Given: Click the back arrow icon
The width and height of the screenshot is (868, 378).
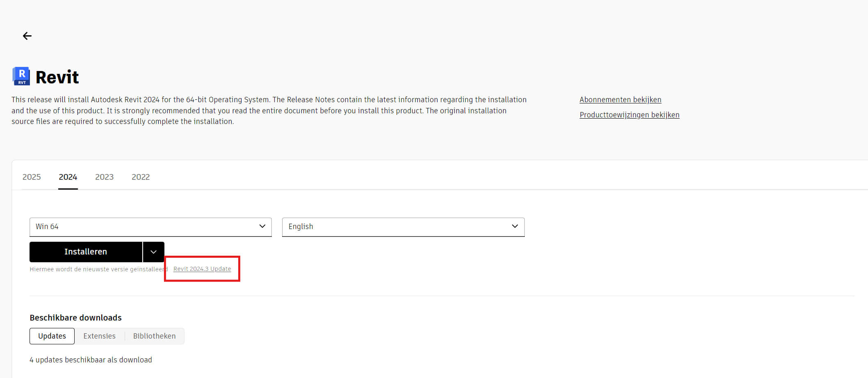Looking at the screenshot, I should pos(27,36).
